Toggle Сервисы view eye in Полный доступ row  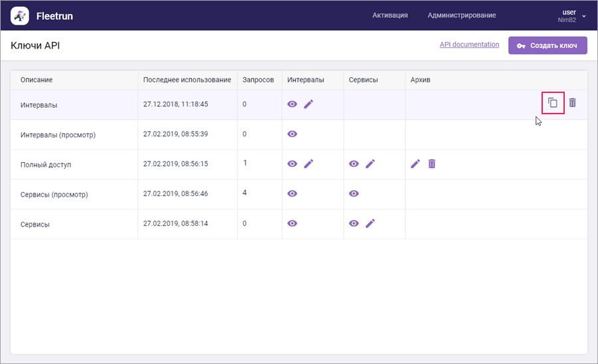click(x=354, y=163)
